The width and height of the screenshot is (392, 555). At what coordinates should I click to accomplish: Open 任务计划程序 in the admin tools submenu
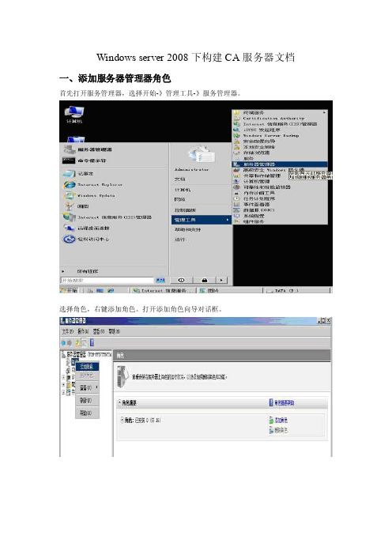tap(259, 198)
